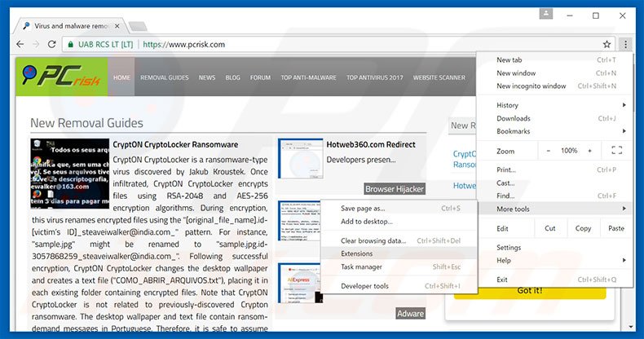Select Clear browsing data option
Viewport: 644px width, 339px height.
pyautogui.click(x=399, y=241)
